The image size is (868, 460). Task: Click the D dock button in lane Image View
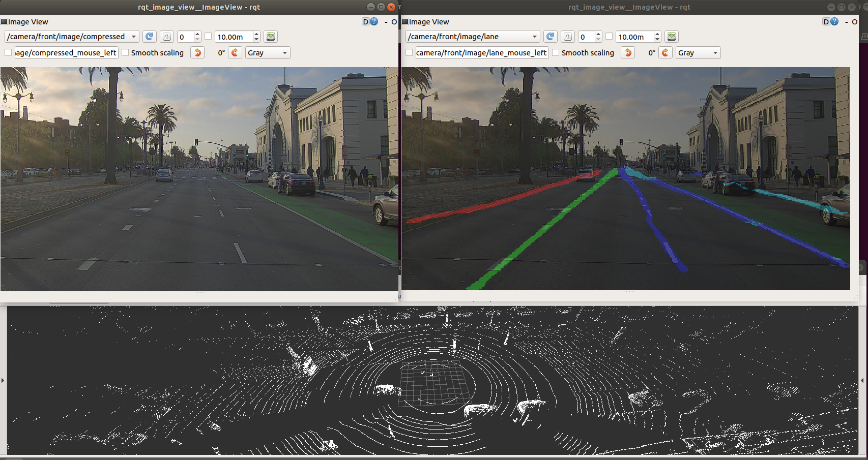coord(826,21)
